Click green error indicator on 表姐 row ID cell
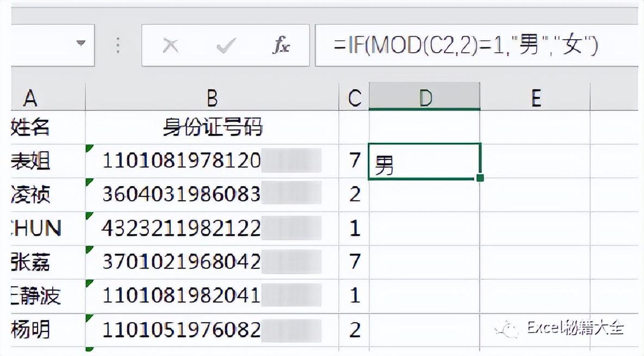Image resolution: width=644 pixels, height=356 pixels. pyautogui.click(x=89, y=148)
